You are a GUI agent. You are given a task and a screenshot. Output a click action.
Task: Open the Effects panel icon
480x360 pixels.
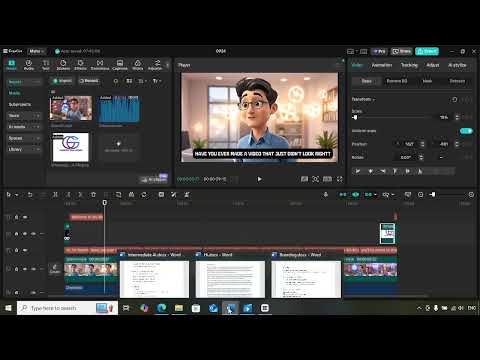80,65
